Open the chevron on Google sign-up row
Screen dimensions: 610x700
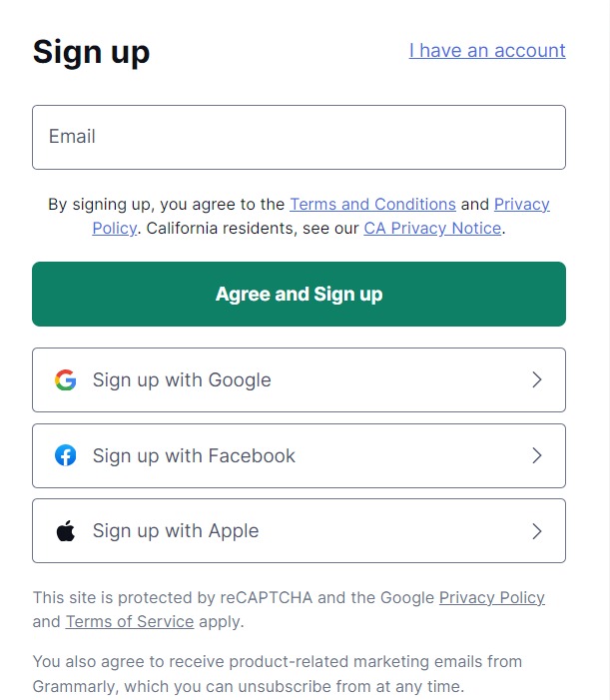pyautogui.click(x=537, y=379)
